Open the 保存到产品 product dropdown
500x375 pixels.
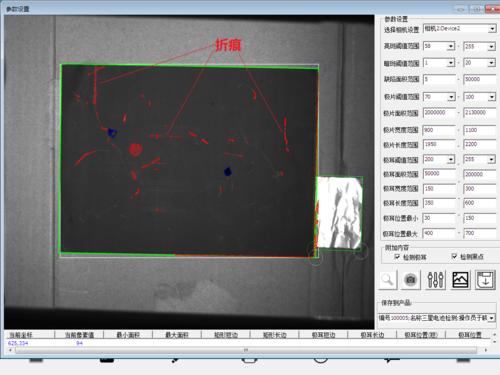(437, 318)
